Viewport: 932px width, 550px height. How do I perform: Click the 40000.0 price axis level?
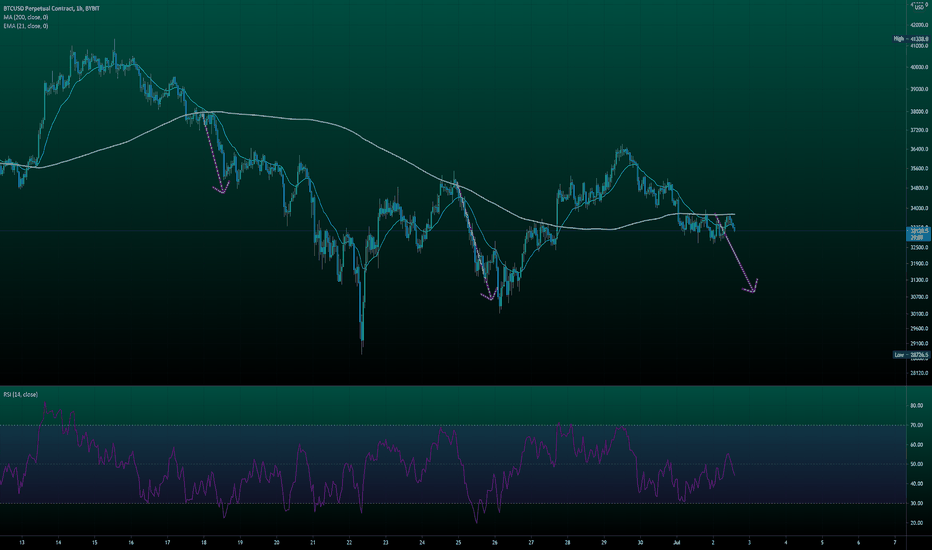coord(919,67)
